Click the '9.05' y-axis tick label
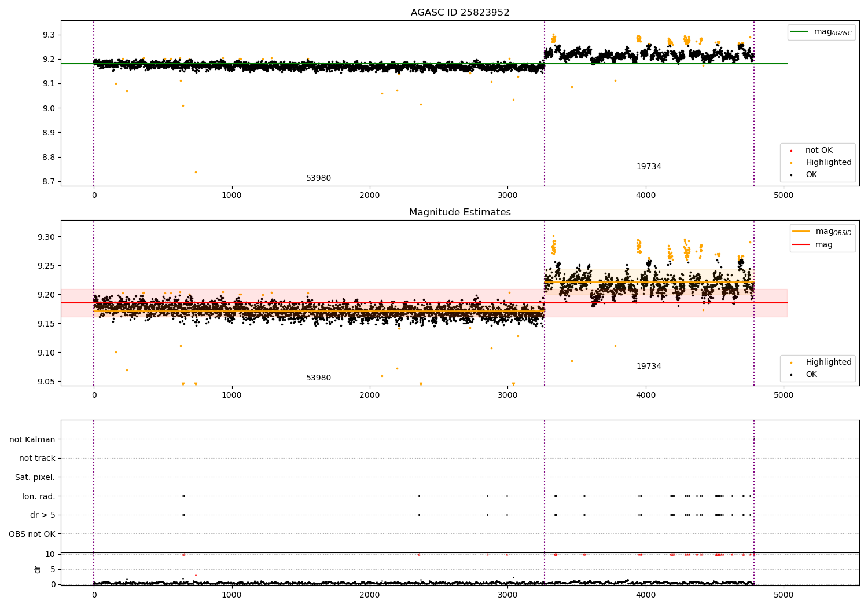Screen dimensions: 868x608 pos(47,382)
